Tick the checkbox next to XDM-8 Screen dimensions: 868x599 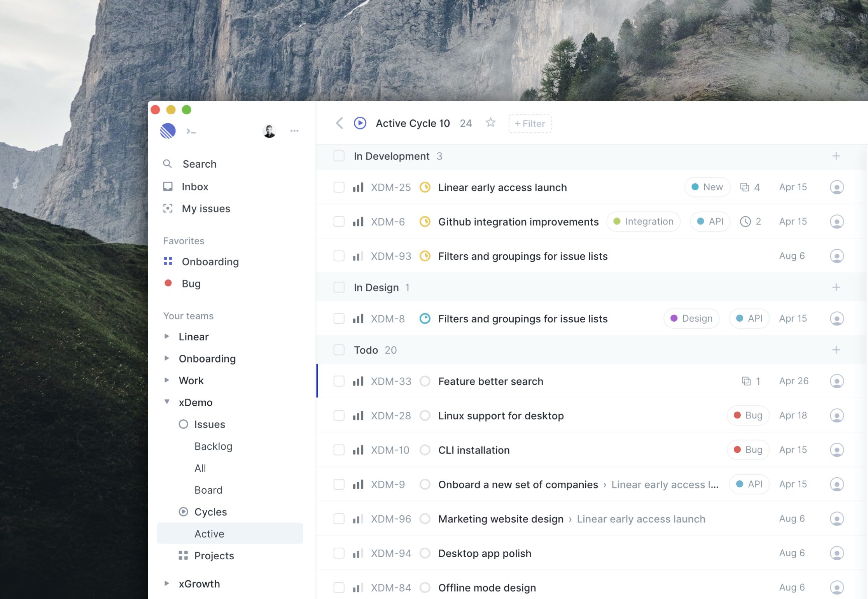pyautogui.click(x=339, y=319)
